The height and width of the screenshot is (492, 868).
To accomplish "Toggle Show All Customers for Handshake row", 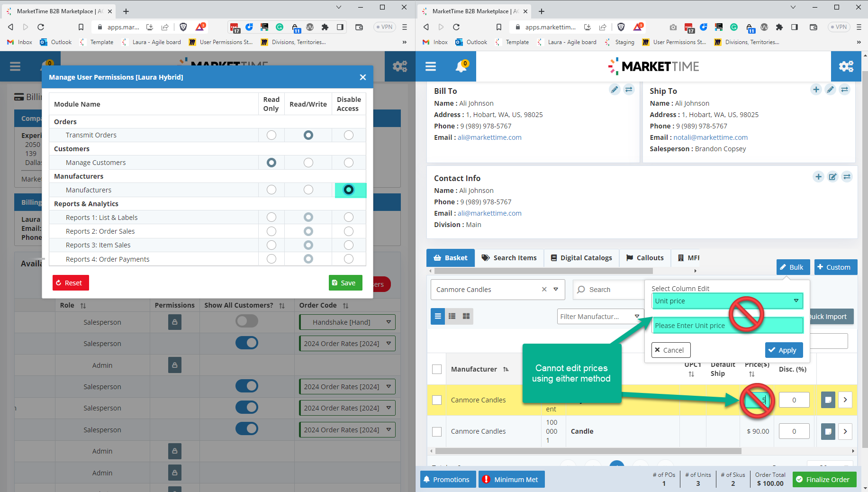I will 247,322.
